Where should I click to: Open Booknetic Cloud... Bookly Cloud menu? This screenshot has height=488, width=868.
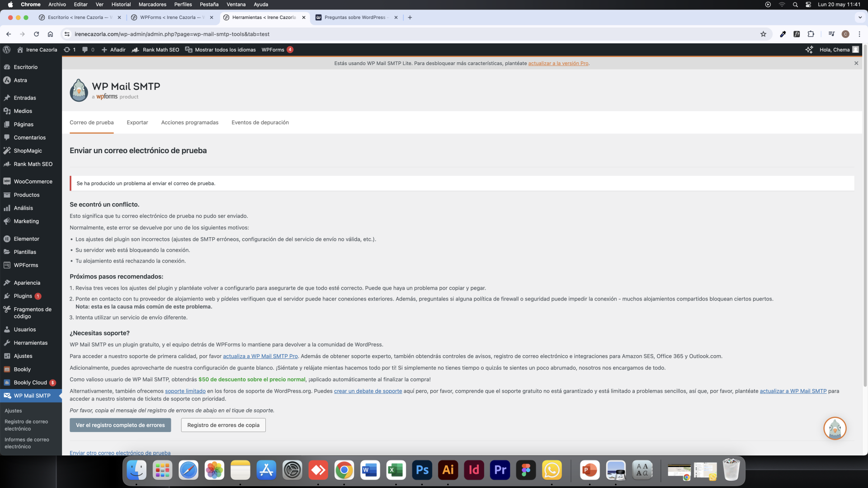coord(31,382)
